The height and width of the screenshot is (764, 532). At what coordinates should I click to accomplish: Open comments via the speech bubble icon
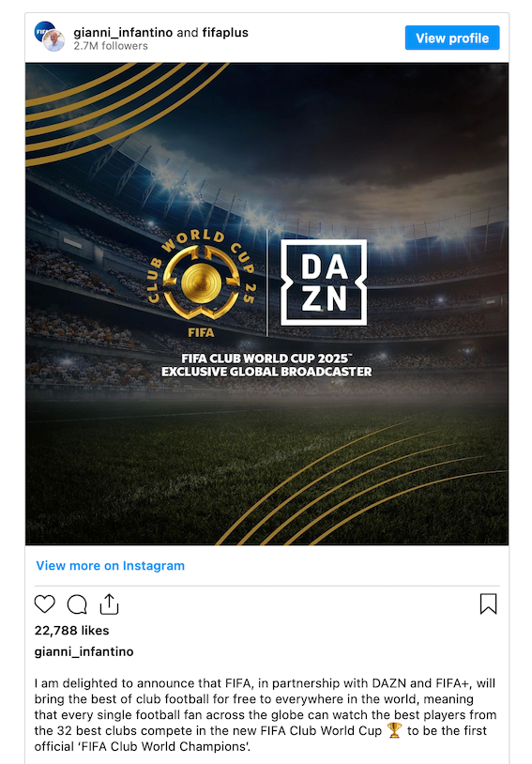[x=77, y=604]
